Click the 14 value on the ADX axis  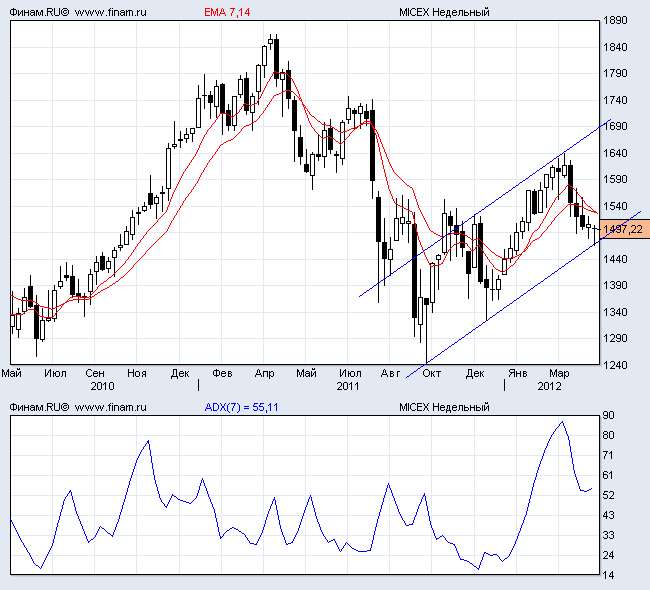[x=608, y=575]
